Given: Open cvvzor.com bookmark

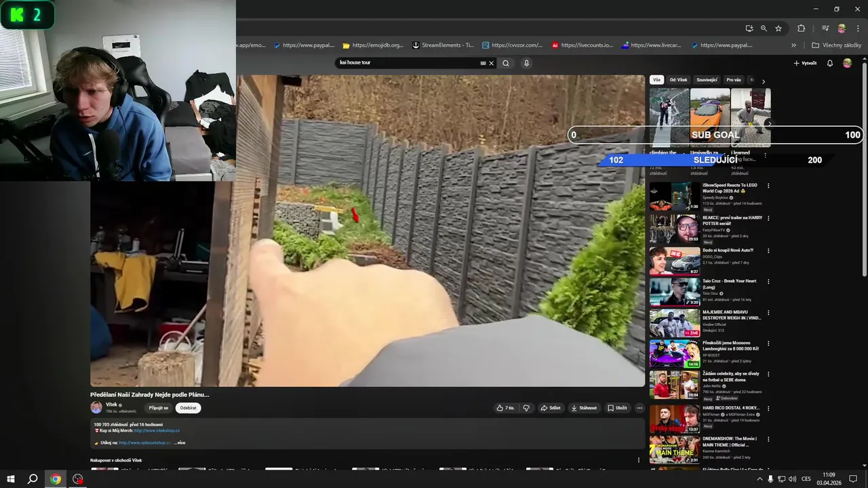Looking at the screenshot, I should tap(513, 45).
